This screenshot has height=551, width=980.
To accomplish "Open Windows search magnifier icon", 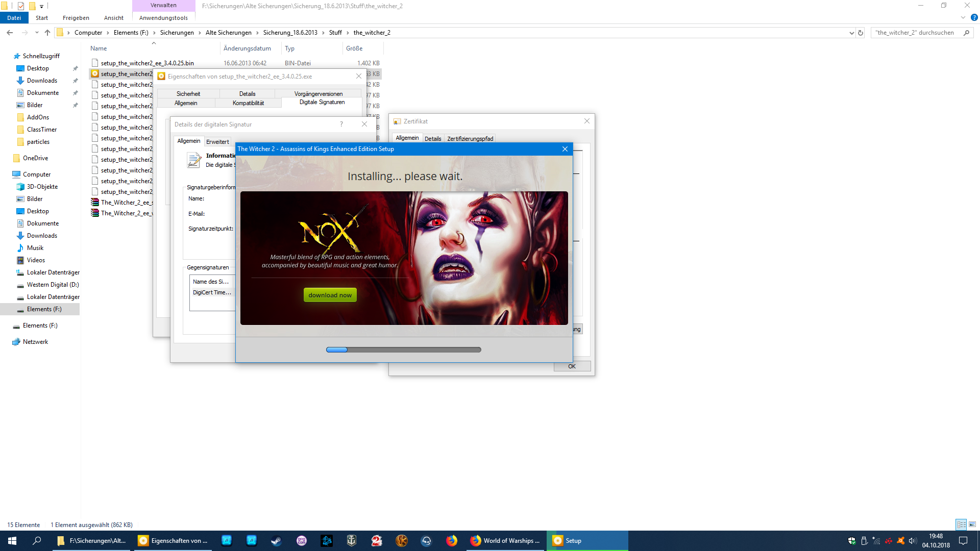I will click(37, 541).
